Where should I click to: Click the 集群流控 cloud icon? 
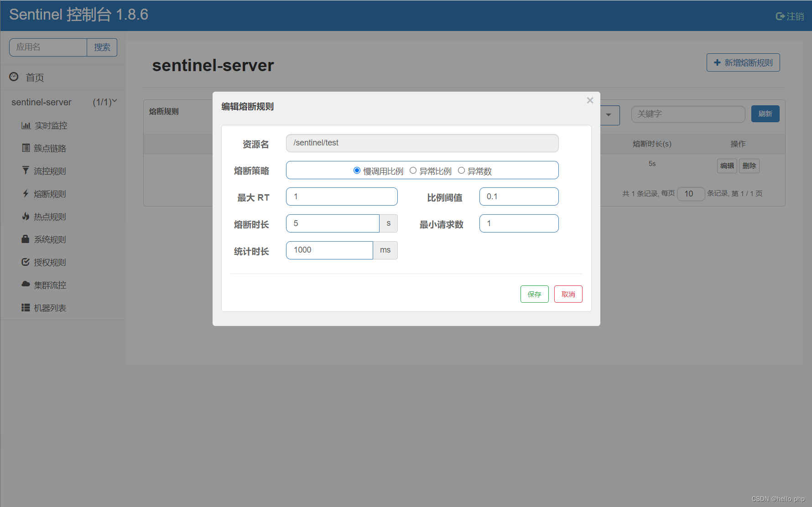[26, 284]
